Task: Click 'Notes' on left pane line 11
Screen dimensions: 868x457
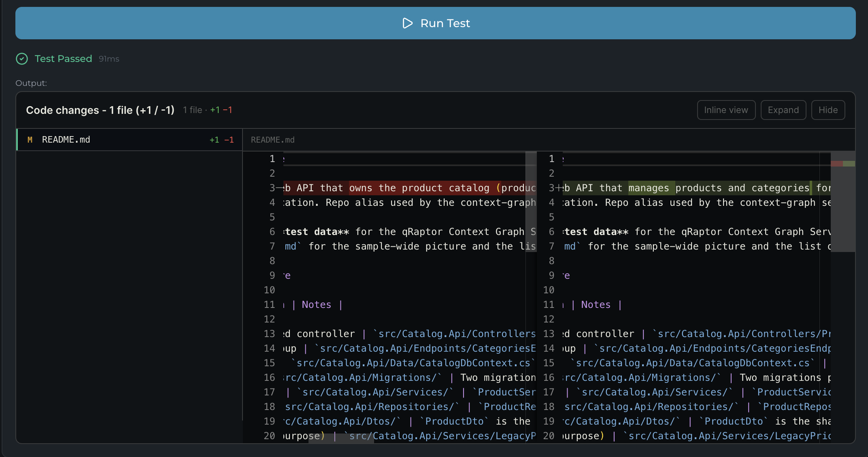Action: click(x=316, y=305)
